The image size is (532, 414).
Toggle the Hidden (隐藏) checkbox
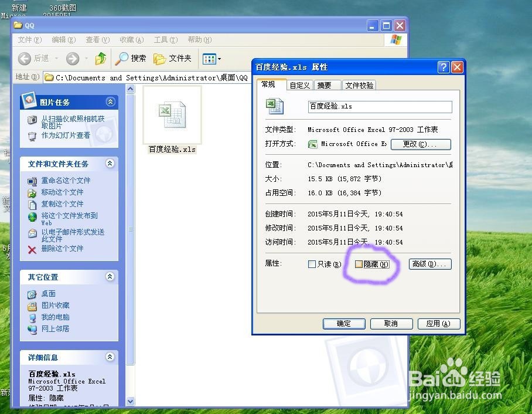pos(359,264)
